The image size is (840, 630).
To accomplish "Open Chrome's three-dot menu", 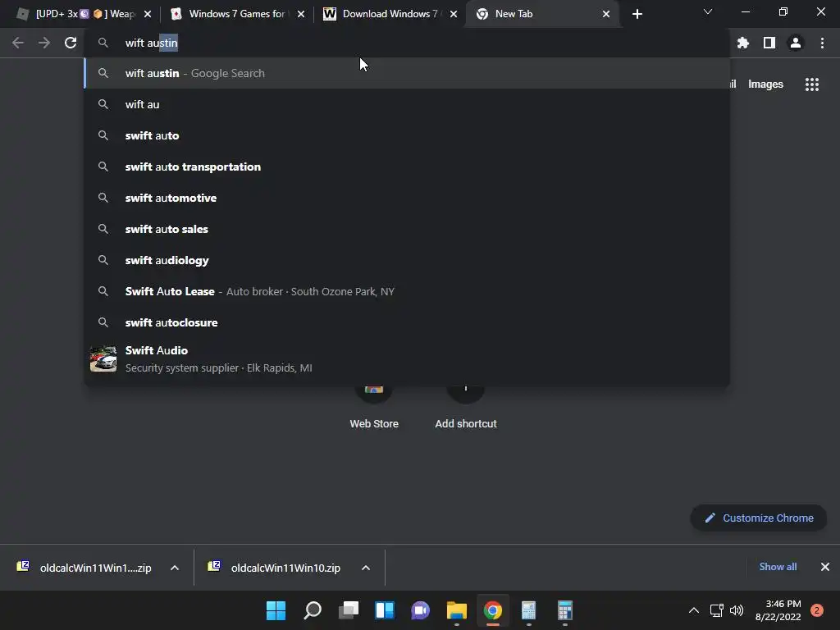I will coord(822,43).
